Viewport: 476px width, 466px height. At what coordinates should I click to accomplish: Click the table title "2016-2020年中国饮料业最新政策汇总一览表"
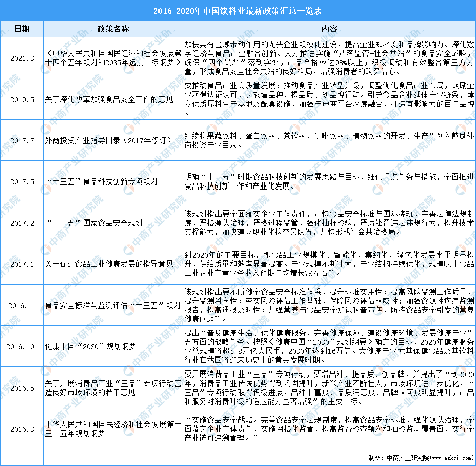(237, 11)
